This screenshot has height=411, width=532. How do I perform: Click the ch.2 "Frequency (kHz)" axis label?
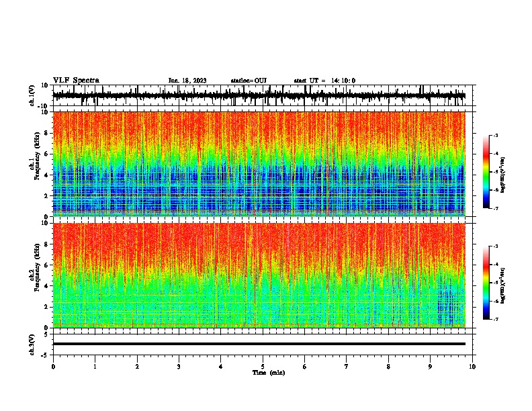(x=37, y=267)
